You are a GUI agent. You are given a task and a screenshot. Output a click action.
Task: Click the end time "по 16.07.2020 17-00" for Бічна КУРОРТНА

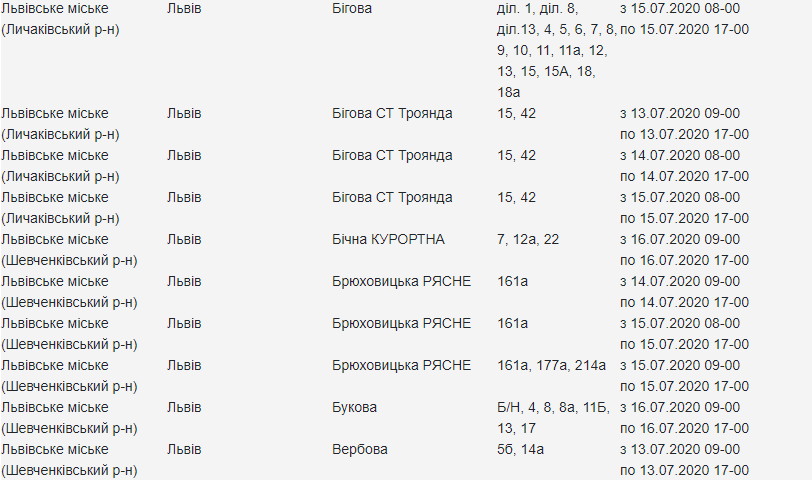(x=684, y=260)
